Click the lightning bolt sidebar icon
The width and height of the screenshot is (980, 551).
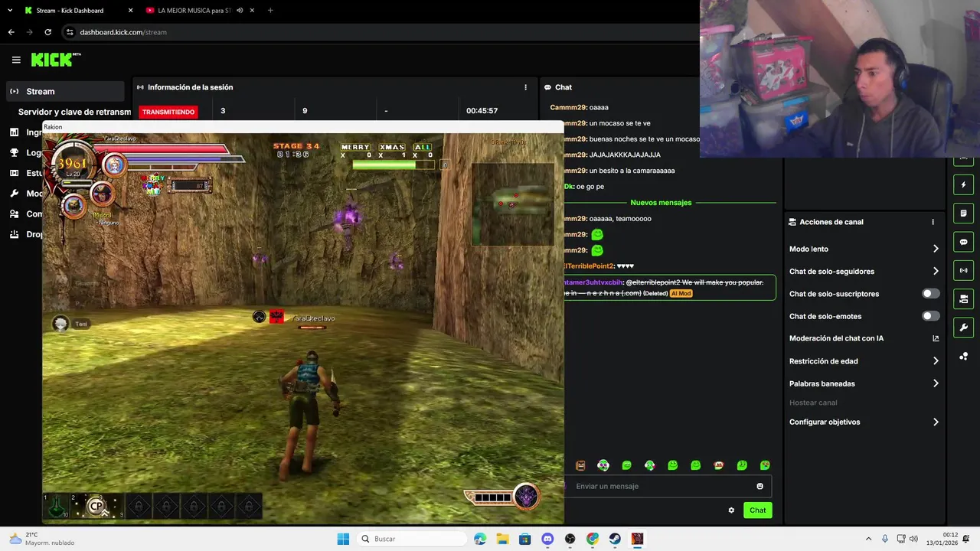963,185
